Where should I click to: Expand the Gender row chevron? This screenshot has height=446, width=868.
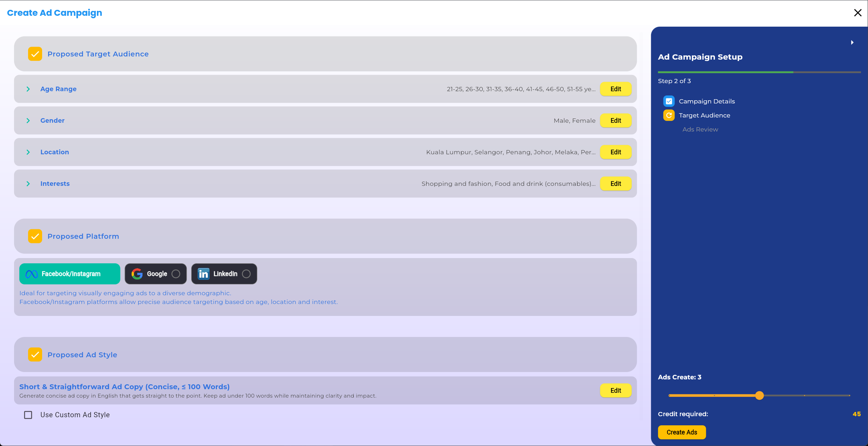pos(28,121)
